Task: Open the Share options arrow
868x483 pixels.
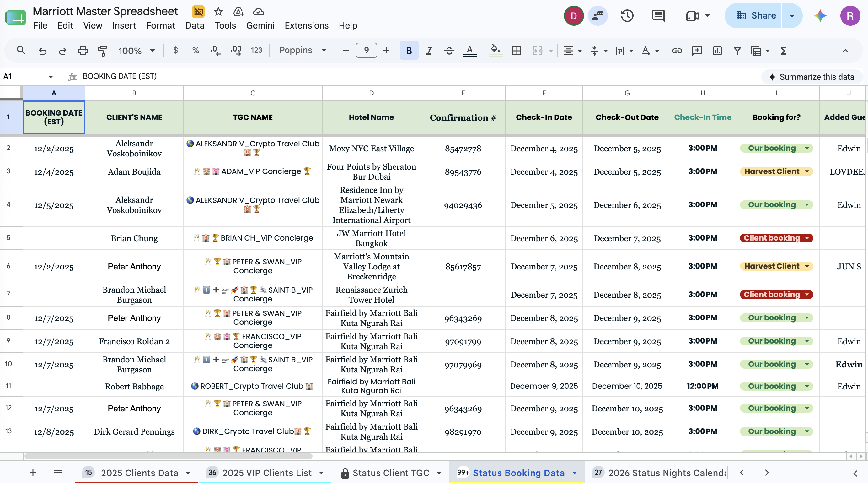Action: click(792, 15)
